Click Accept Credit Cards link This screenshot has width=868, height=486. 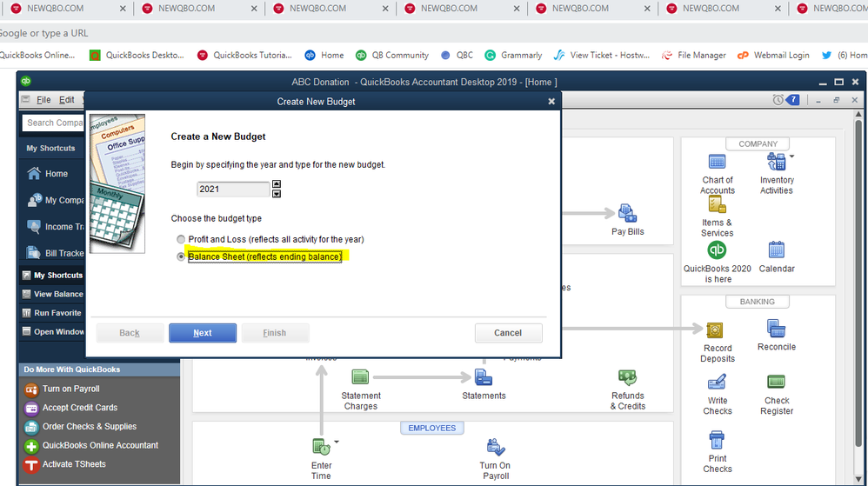[x=80, y=408]
